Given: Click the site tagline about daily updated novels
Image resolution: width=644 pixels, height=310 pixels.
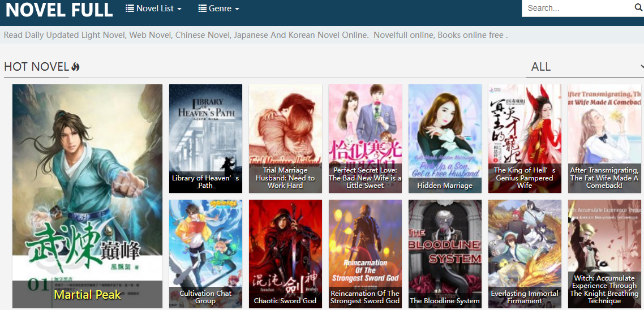Looking at the screenshot, I should (256, 35).
